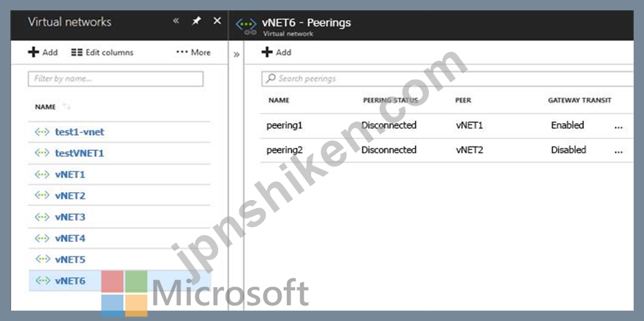Click the vNET6 network icon in list
The height and width of the screenshot is (321, 644).
coord(42,281)
